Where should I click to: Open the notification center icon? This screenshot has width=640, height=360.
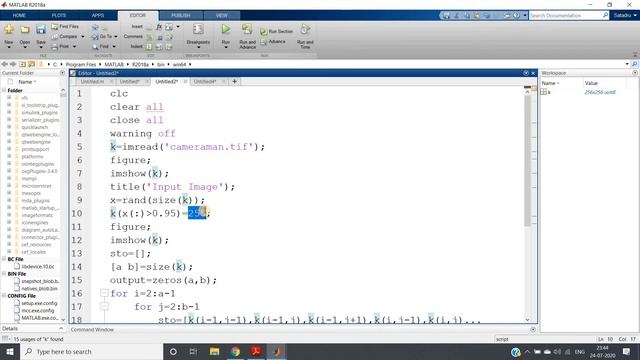[x=627, y=351]
